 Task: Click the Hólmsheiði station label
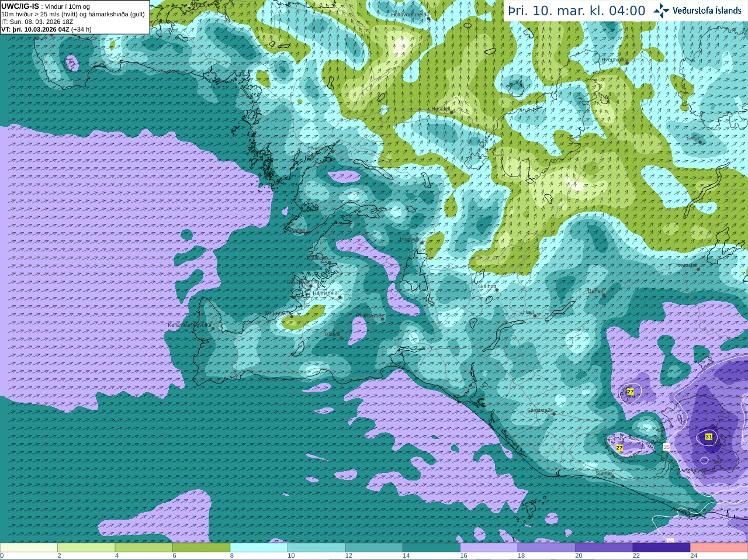(x=325, y=293)
